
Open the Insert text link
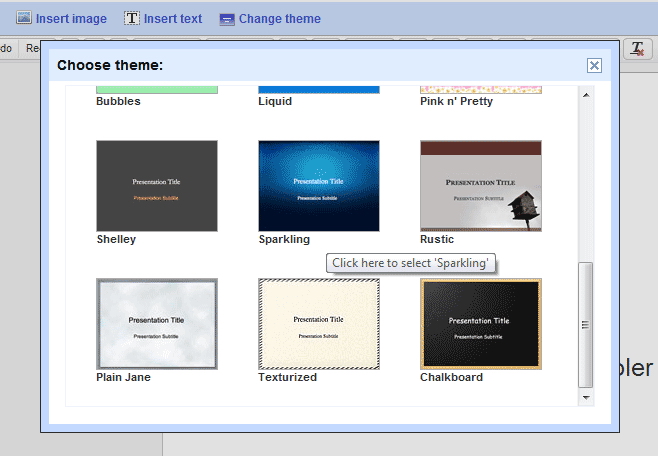[x=172, y=19]
